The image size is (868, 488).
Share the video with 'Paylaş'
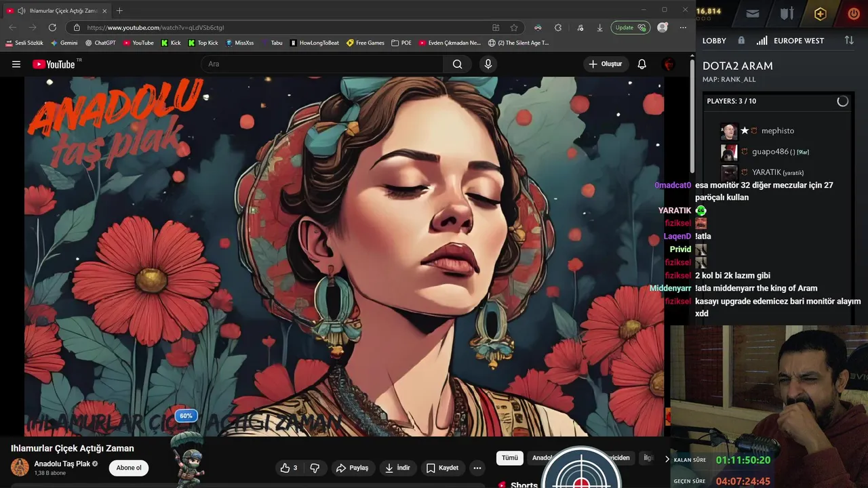point(352,468)
